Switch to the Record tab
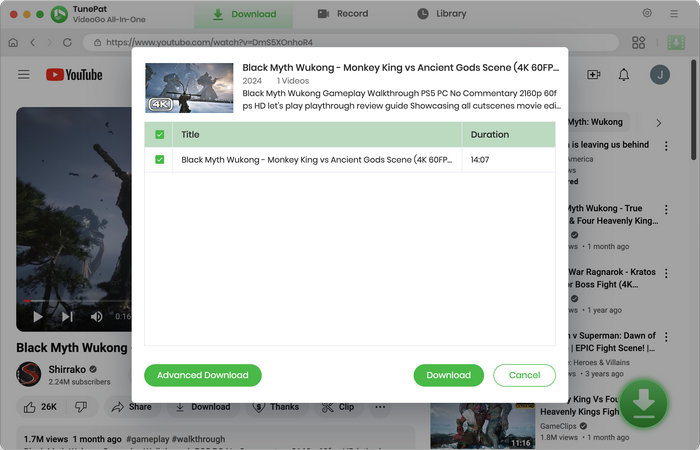 (x=343, y=14)
